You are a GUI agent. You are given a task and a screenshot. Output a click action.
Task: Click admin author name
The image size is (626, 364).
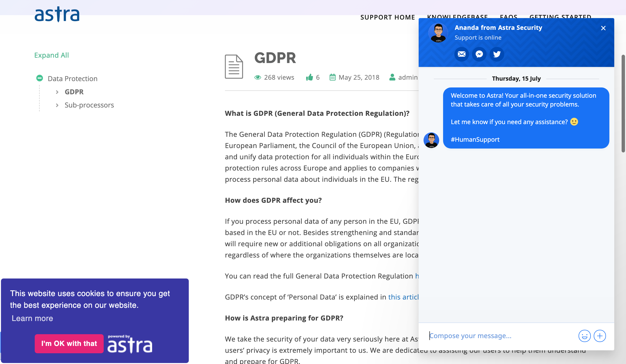(408, 77)
